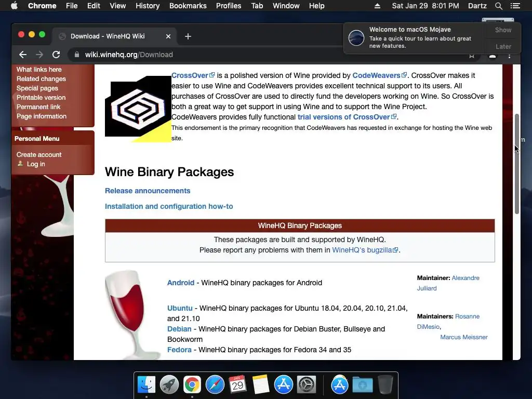Click the Dartz user name in menu bar
Viewport: 532px width, 399px height.
click(x=477, y=6)
